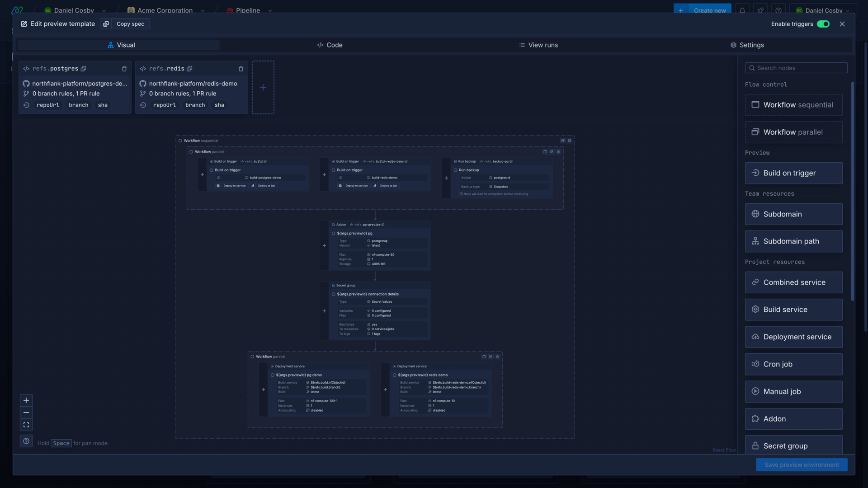Open the Acme Corporation team dropdown

203,10
